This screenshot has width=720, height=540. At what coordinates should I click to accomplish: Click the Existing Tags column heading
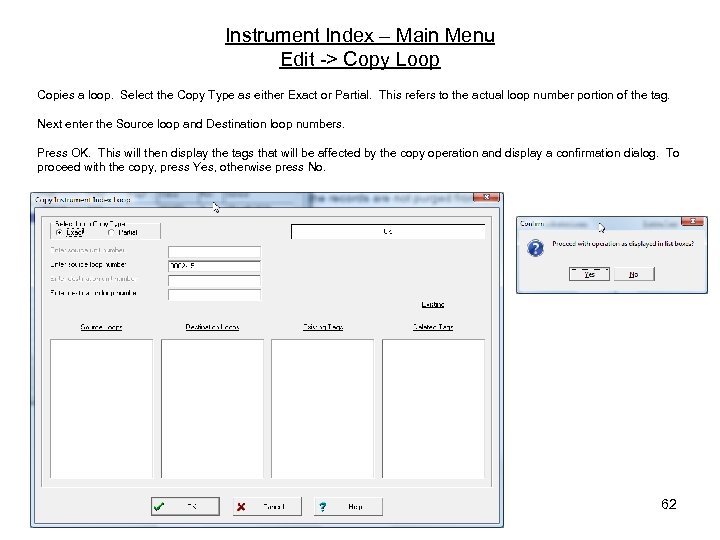click(323, 327)
